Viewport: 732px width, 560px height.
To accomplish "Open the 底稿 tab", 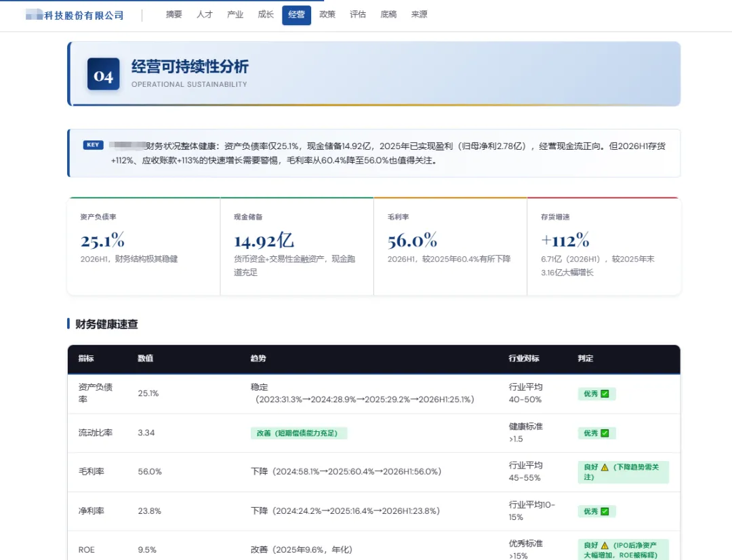I will pyautogui.click(x=388, y=14).
